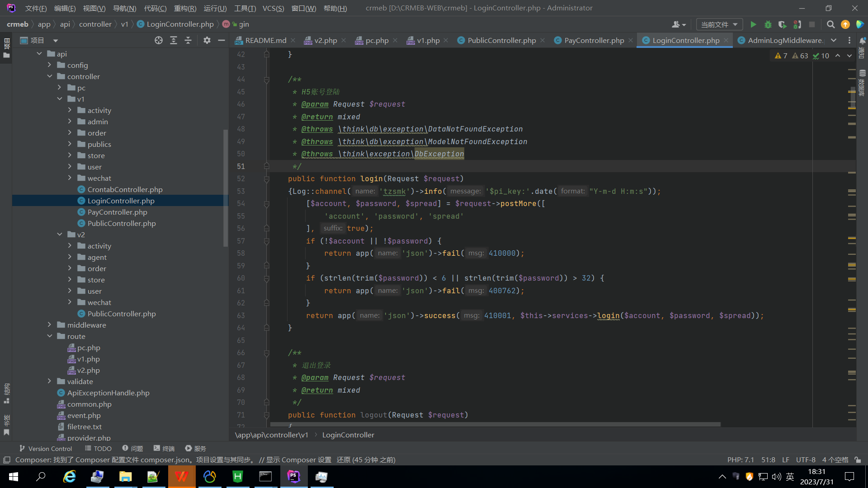
Task: Run the current file with green play icon
Action: [x=753, y=24]
